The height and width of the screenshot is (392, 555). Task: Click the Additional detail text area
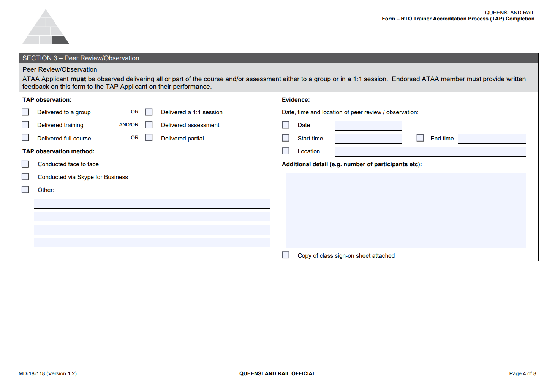[406, 210]
